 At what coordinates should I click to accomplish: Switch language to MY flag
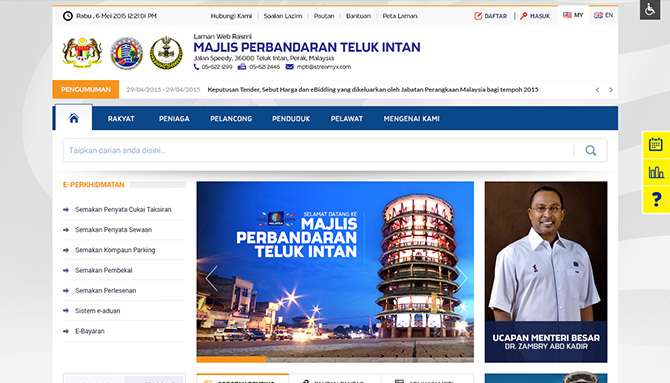coord(573,15)
